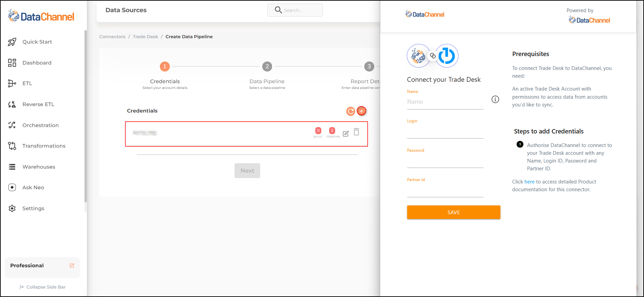Open Quick Start menu item
644x297 pixels.
pos(37,42)
